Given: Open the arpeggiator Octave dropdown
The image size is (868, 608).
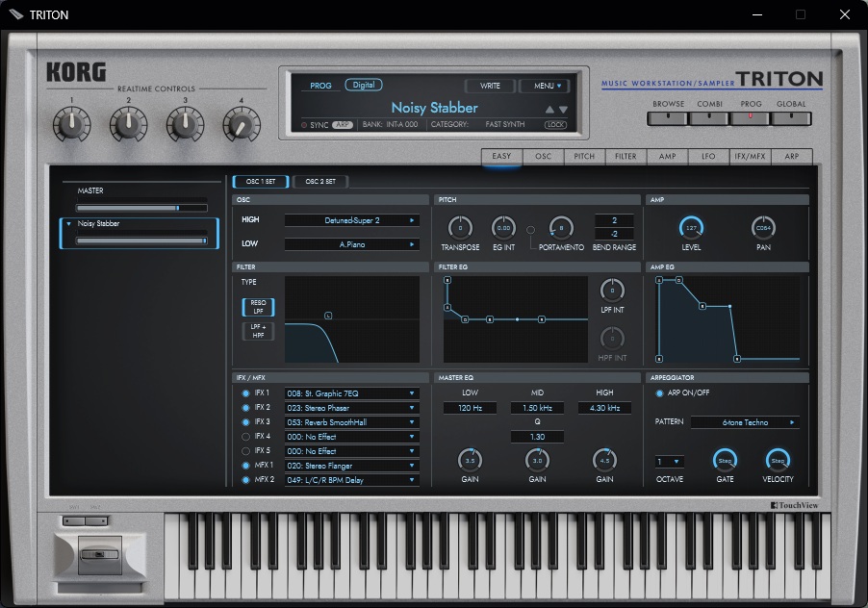Looking at the screenshot, I should click(669, 462).
